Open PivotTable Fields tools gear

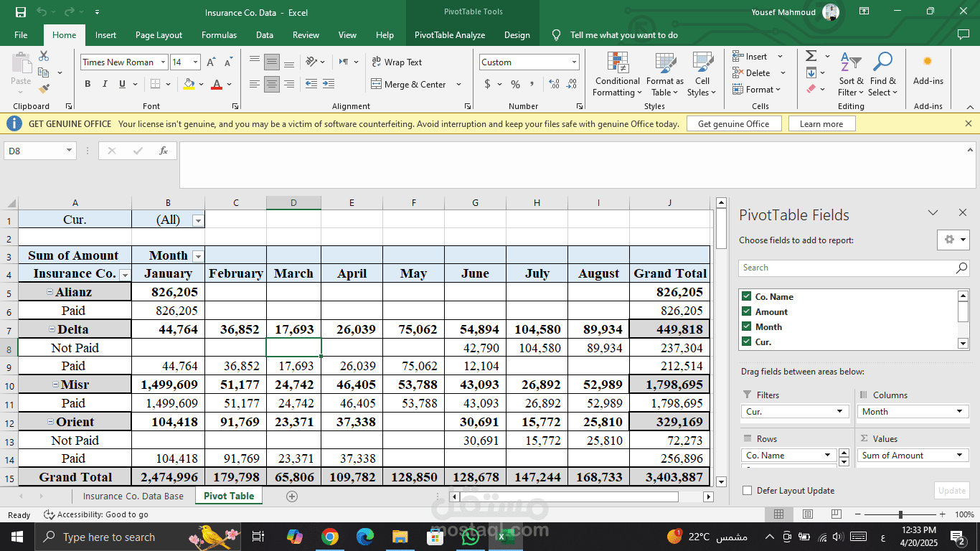(953, 240)
